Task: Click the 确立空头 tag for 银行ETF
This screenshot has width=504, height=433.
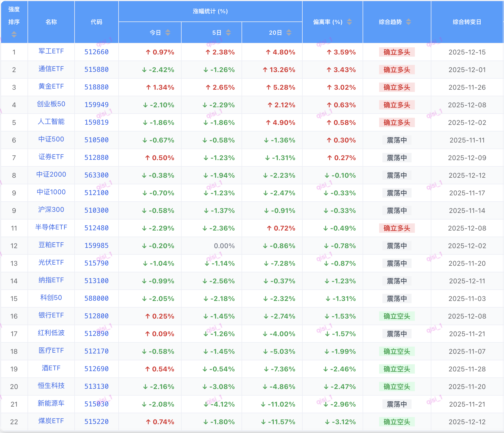Action: tap(397, 316)
